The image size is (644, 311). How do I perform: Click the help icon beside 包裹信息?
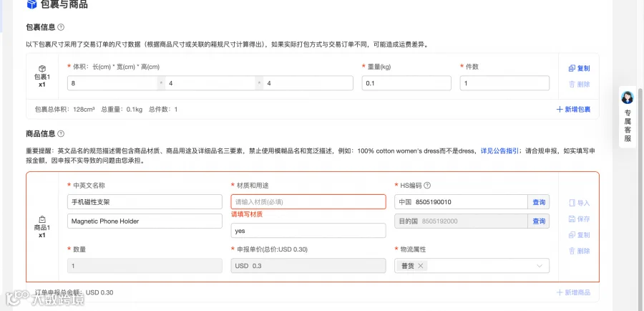tap(61, 27)
